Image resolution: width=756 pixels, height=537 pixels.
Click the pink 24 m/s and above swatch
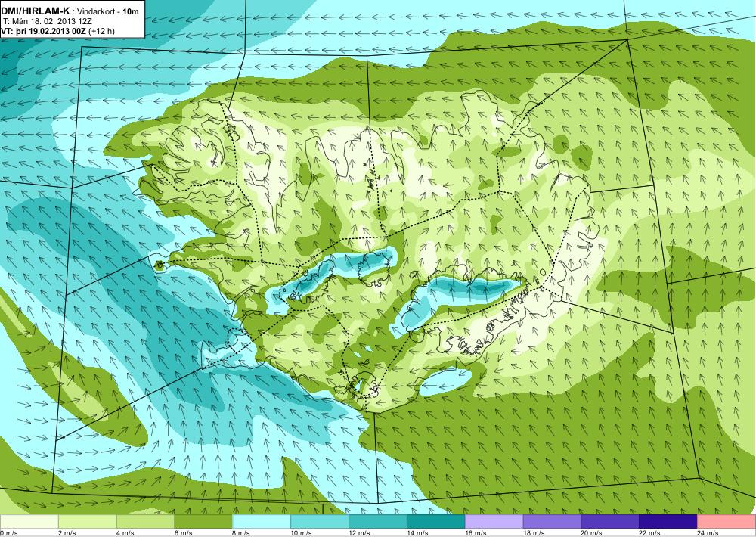727,522
